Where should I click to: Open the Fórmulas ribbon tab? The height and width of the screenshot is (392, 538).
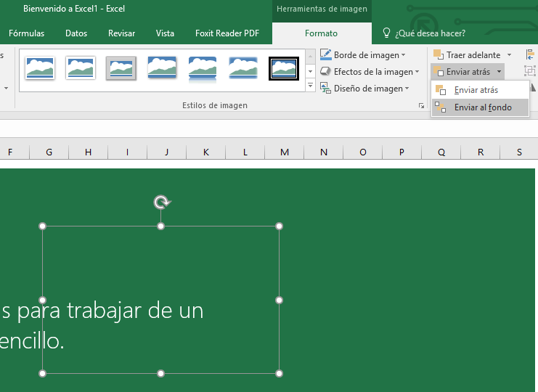click(x=26, y=33)
